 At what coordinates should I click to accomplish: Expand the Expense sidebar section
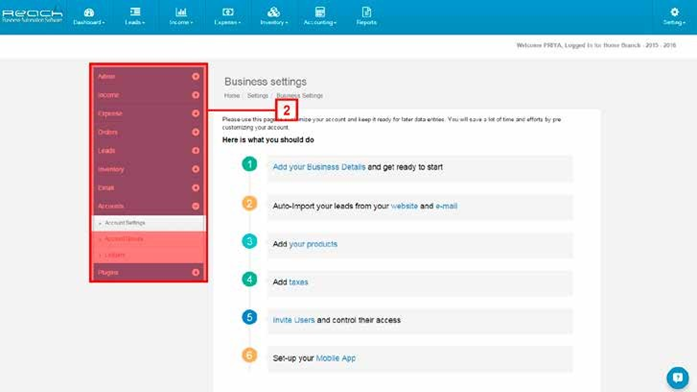coord(196,113)
